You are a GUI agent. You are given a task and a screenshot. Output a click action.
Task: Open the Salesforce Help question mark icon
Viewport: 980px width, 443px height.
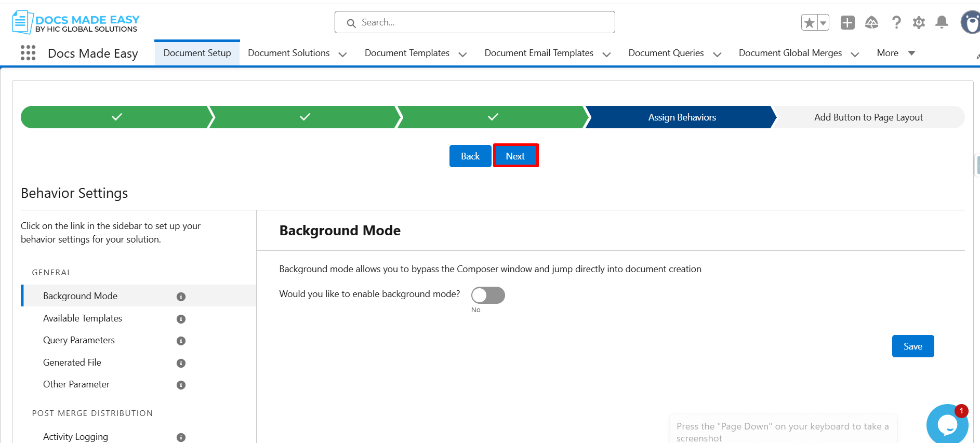coord(896,23)
